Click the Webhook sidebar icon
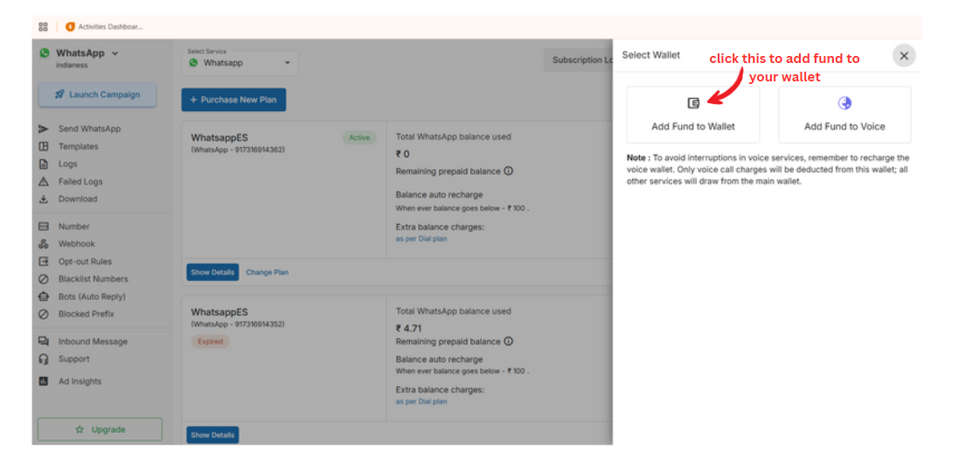Image resolution: width=980 pixels, height=475 pixels. tap(43, 244)
